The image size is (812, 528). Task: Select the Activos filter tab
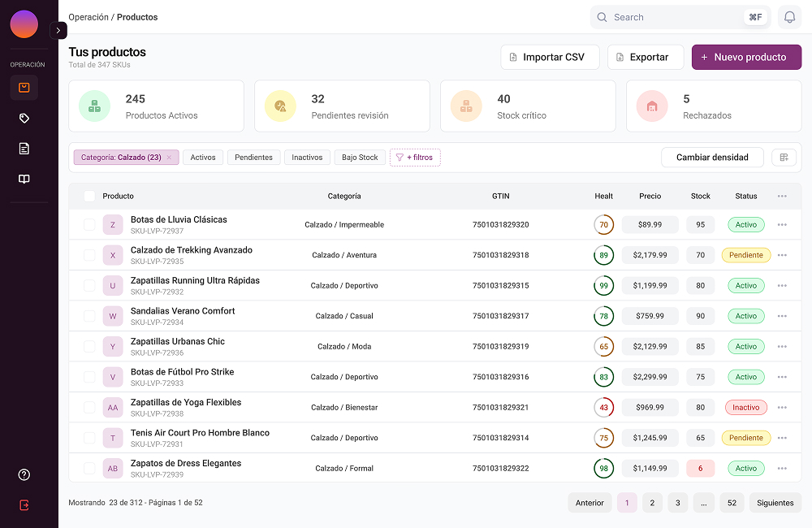(x=202, y=158)
